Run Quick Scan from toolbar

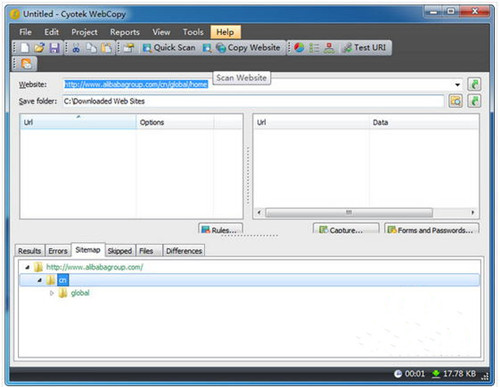click(169, 48)
